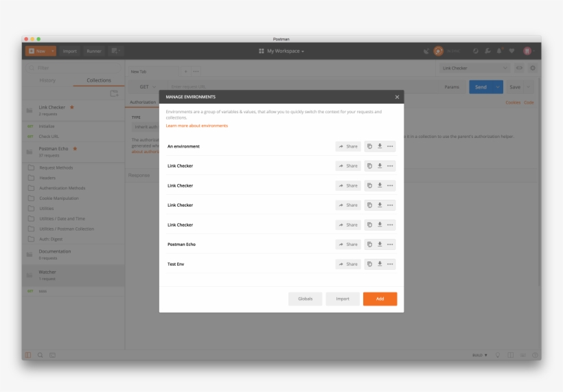Image resolution: width=563 pixels, height=392 pixels.
Task: Open the Postman console icon
Action: point(52,355)
